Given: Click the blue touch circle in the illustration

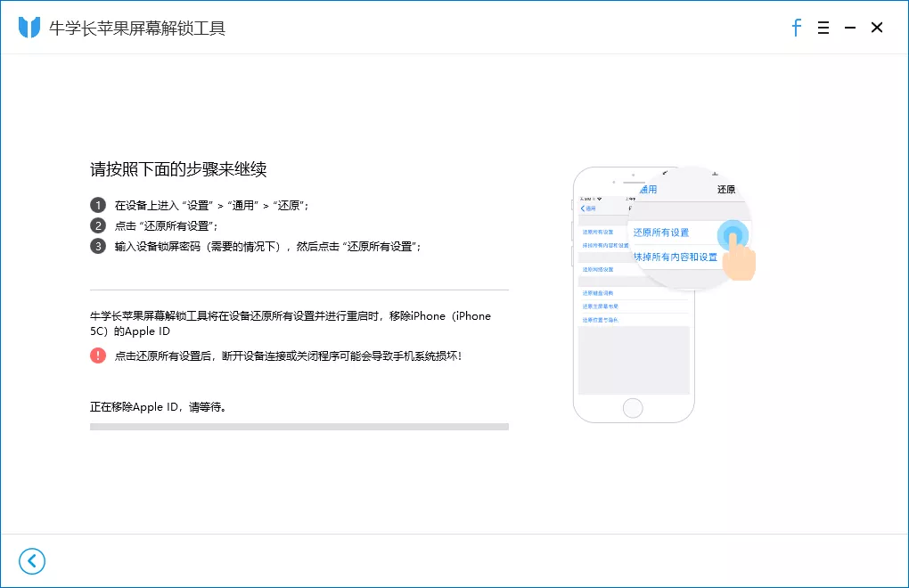Looking at the screenshot, I should [x=733, y=236].
